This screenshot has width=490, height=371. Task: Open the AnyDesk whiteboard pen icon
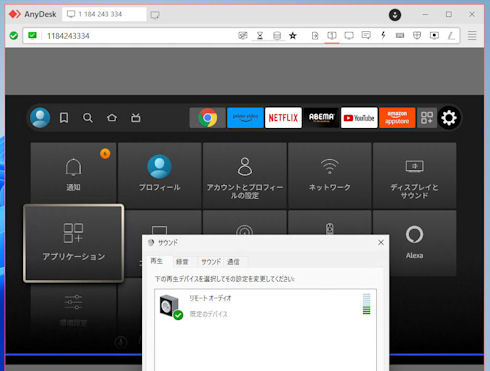[x=451, y=35]
